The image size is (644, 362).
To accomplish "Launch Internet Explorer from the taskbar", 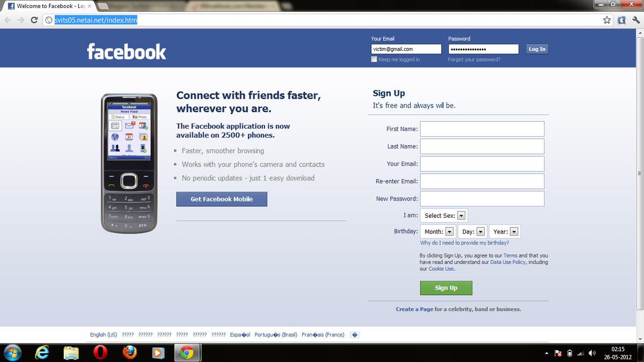I will coord(42,353).
